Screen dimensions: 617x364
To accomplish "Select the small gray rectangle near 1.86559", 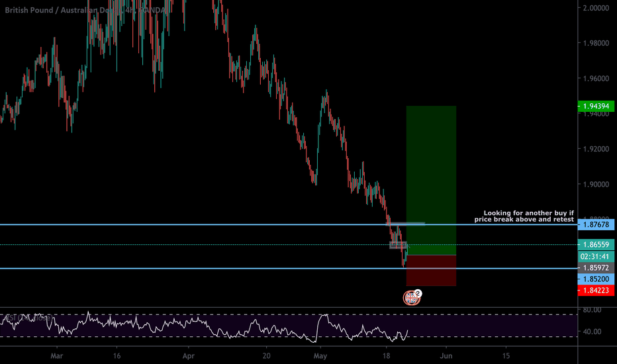I will [x=398, y=245].
